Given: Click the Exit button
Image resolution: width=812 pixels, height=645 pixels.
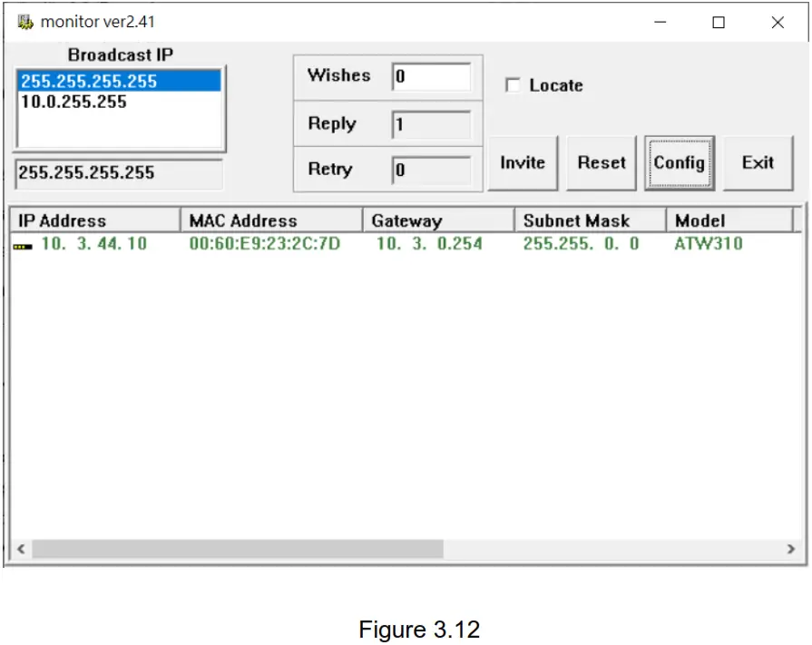Looking at the screenshot, I should coord(758,163).
